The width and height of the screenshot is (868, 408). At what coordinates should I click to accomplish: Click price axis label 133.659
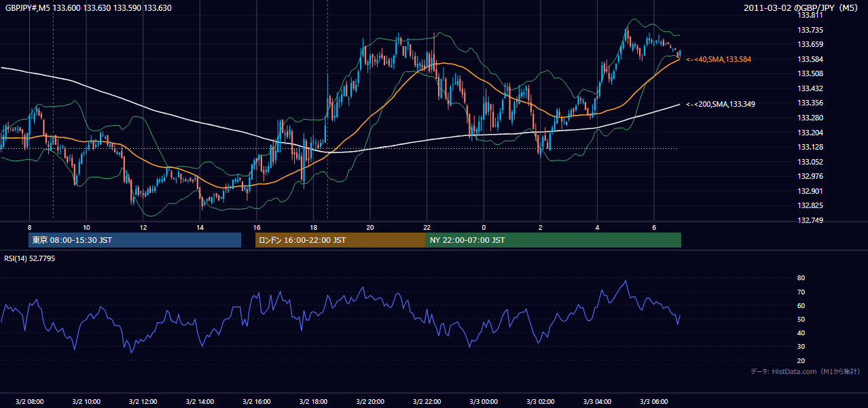click(x=810, y=45)
